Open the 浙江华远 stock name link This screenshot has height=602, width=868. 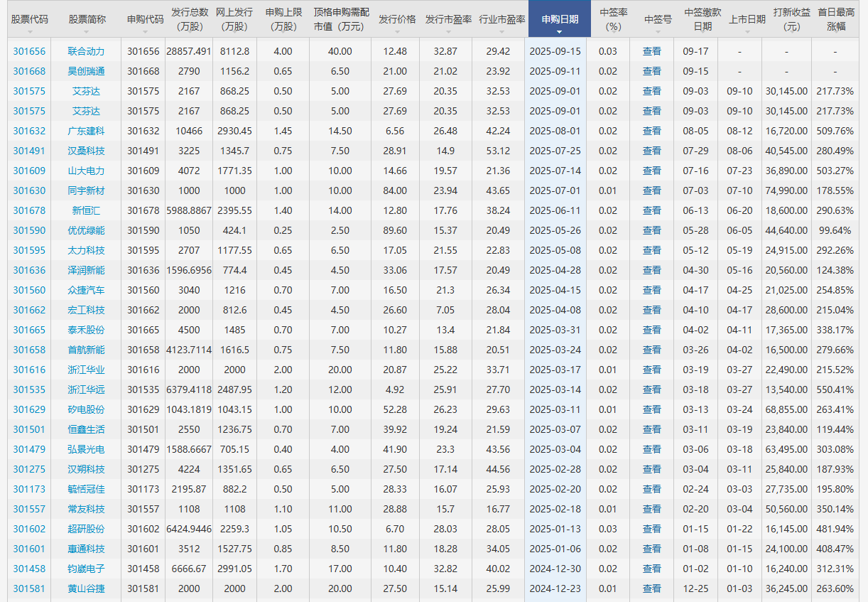[86, 389]
